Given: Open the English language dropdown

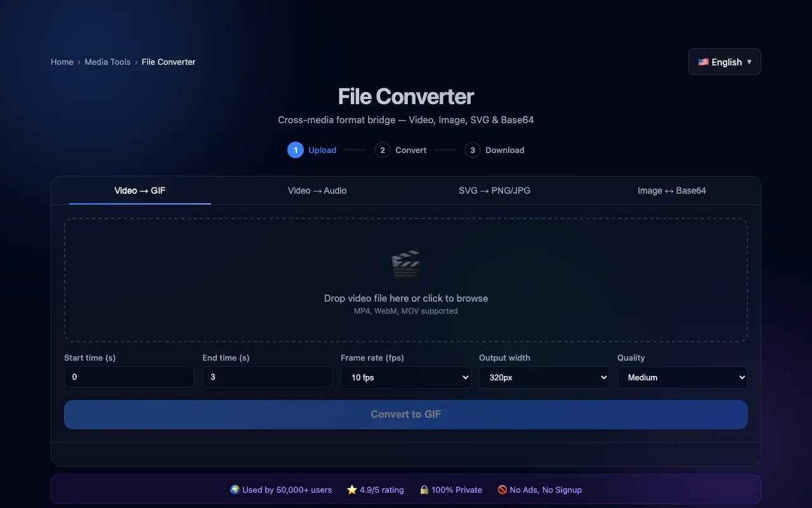Looking at the screenshot, I should pos(724,62).
